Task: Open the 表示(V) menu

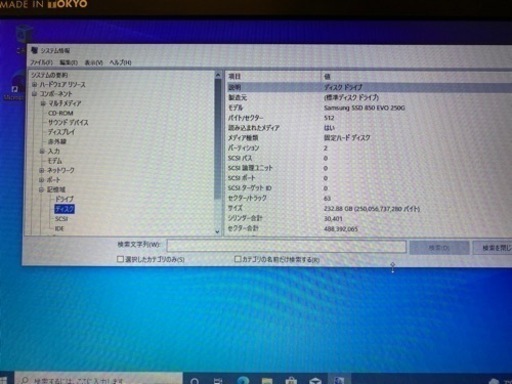Action: coord(93,62)
